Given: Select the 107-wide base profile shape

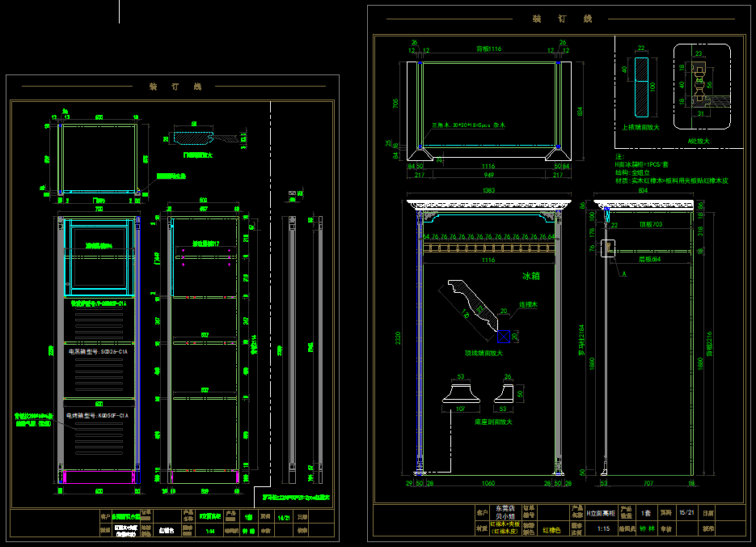Looking at the screenshot, I should [462, 394].
